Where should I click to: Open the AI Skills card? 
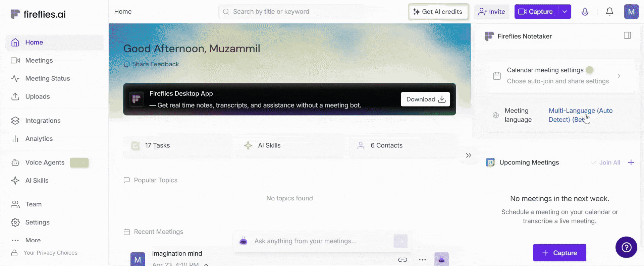(x=290, y=145)
